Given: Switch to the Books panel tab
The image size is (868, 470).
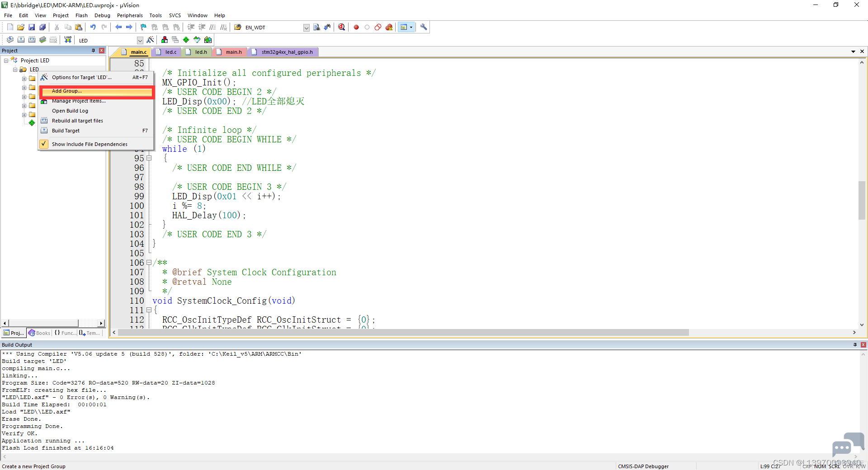Looking at the screenshot, I should tap(39, 333).
